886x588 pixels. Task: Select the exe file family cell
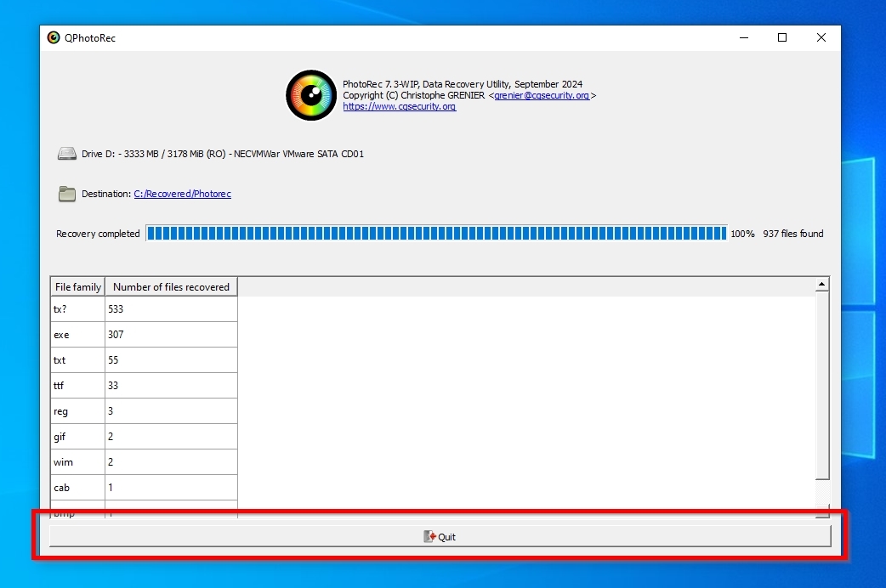coord(77,335)
